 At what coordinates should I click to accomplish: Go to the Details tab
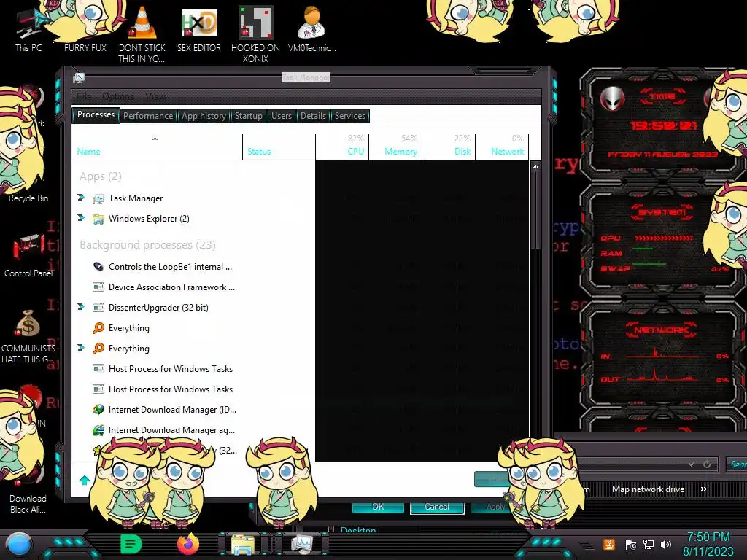tap(313, 116)
